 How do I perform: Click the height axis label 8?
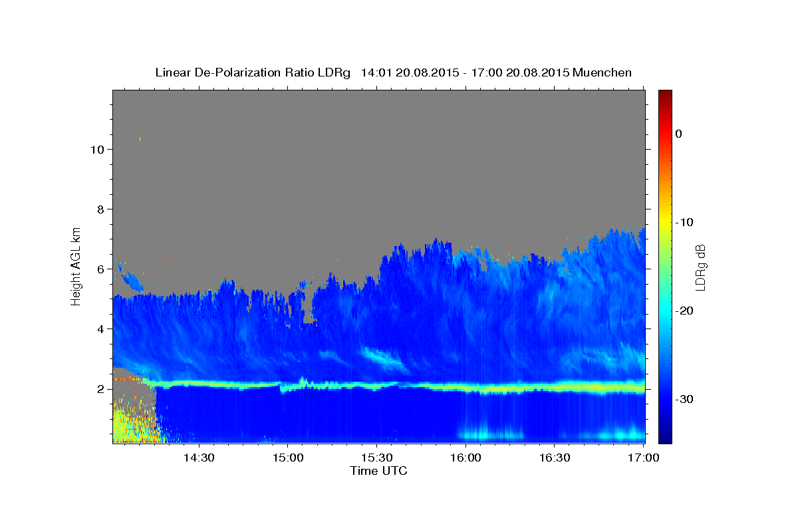(100, 209)
